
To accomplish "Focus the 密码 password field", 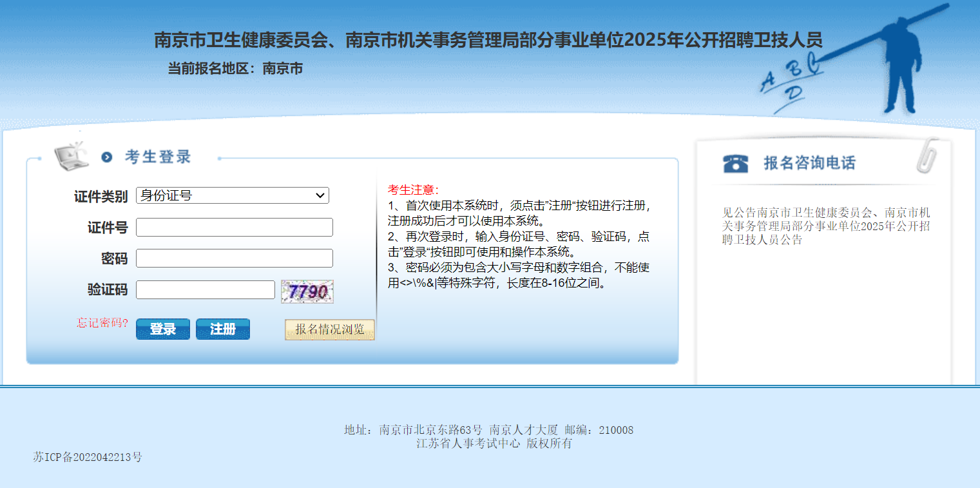I will 235,258.
